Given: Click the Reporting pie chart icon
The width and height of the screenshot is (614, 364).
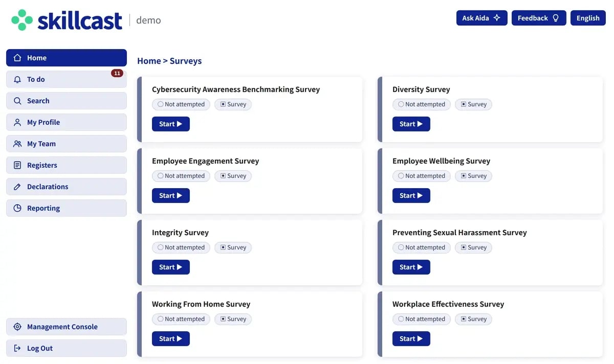Looking at the screenshot, I should 17,208.
